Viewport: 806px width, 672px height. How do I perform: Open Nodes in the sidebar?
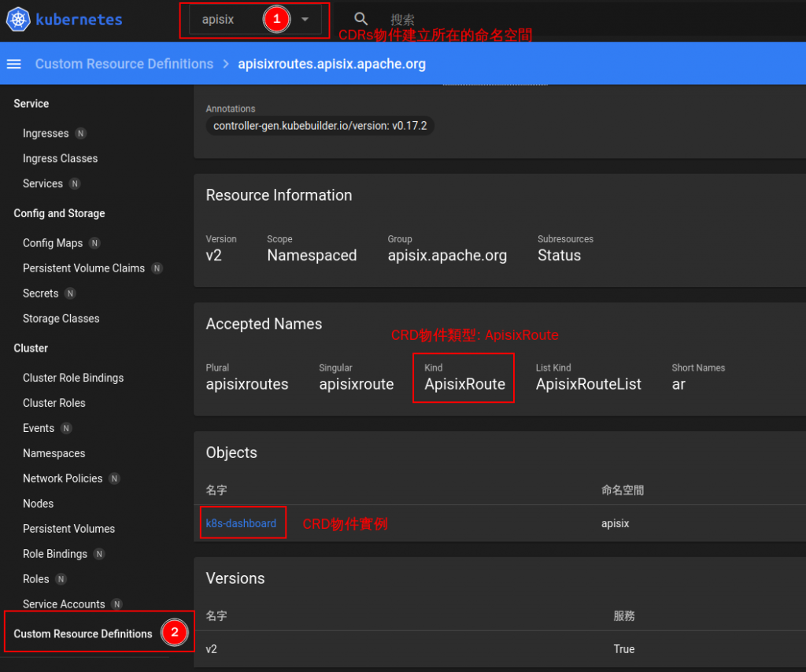point(38,504)
